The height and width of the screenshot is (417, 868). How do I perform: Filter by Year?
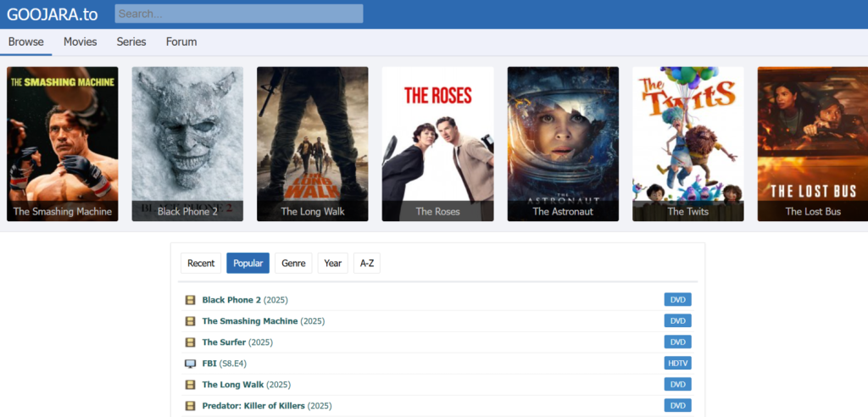(332, 263)
